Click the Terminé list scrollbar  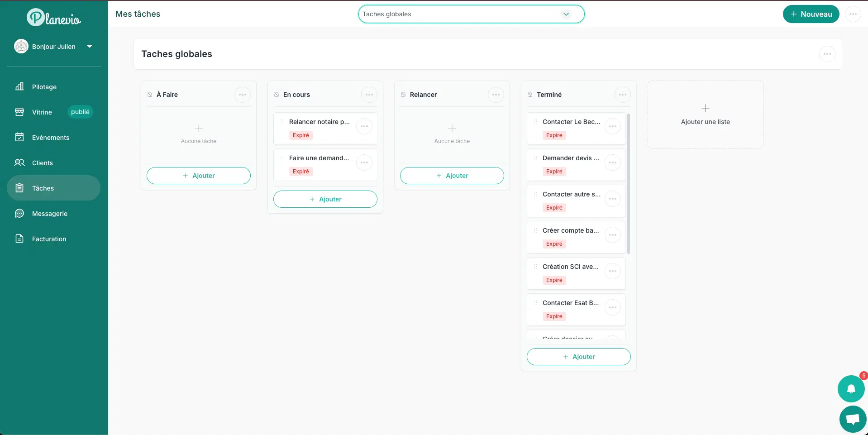tap(629, 183)
